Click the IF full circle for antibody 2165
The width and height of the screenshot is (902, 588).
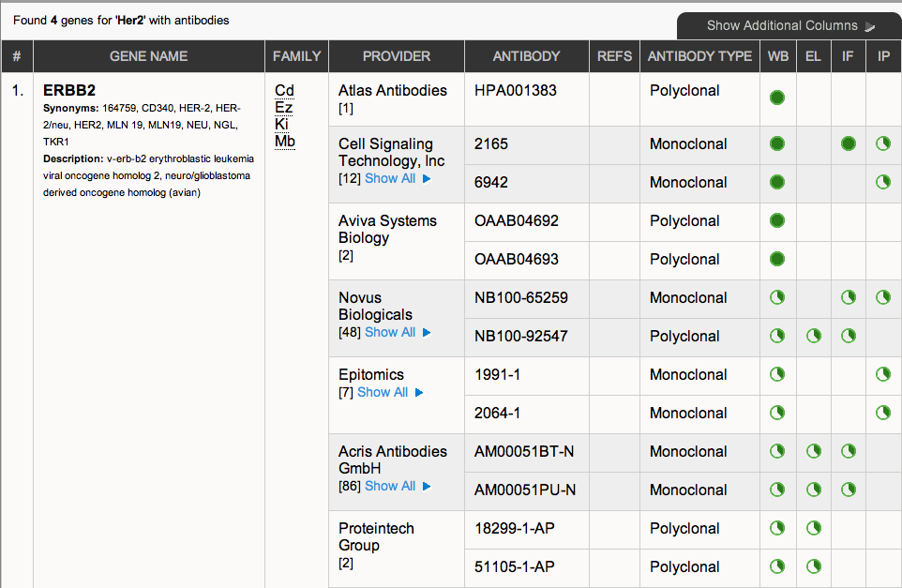pos(849,143)
